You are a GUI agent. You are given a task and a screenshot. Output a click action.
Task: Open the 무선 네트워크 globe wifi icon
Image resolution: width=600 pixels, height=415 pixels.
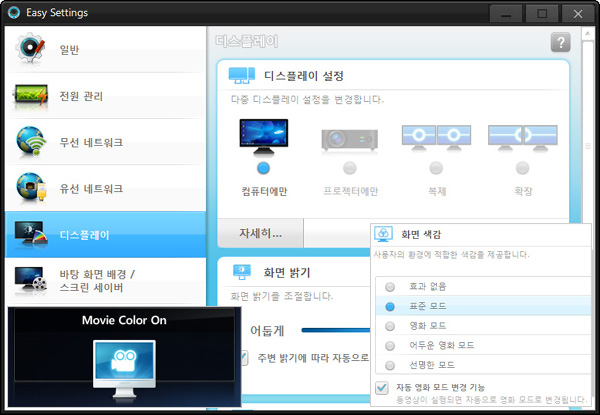click(x=31, y=141)
